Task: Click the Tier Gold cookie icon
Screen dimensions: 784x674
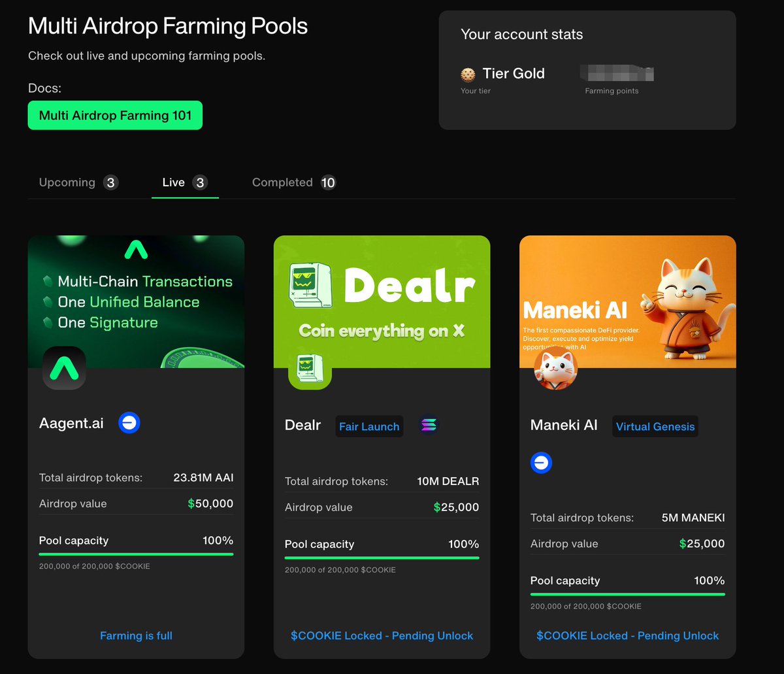Action: [x=467, y=74]
